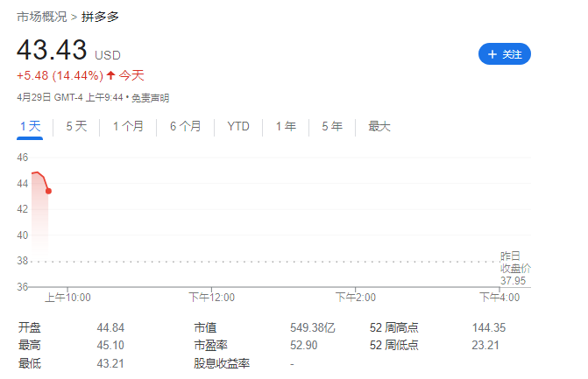Click the 最低 value 43.21
The height and width of the screenshot is (379, 588).
tap(110, 363)
